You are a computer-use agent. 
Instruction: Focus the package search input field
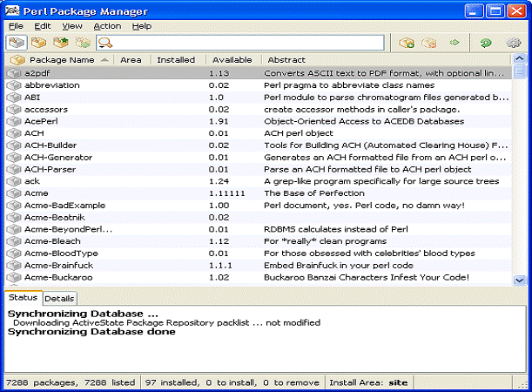[x=239, y=43]
